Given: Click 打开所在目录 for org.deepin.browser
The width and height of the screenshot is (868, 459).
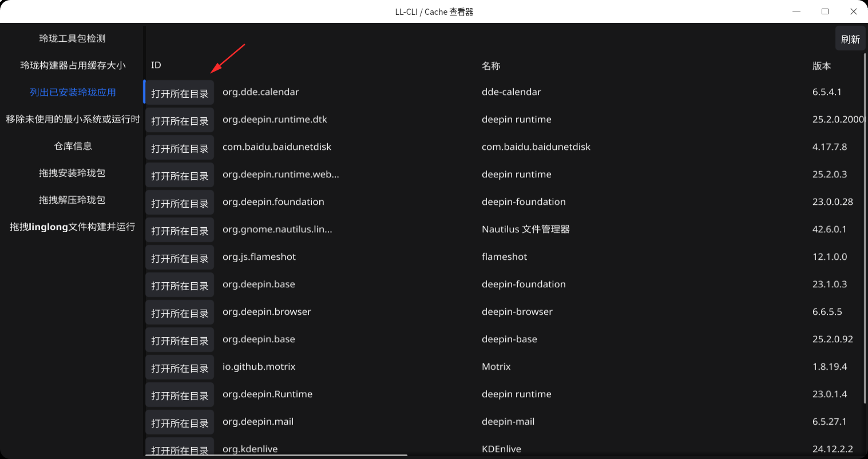Looking at the screenshot, I should point(180,312).
